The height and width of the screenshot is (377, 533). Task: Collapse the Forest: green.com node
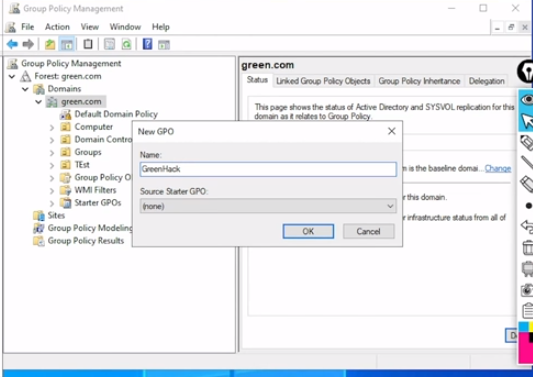tap(12, 76)
